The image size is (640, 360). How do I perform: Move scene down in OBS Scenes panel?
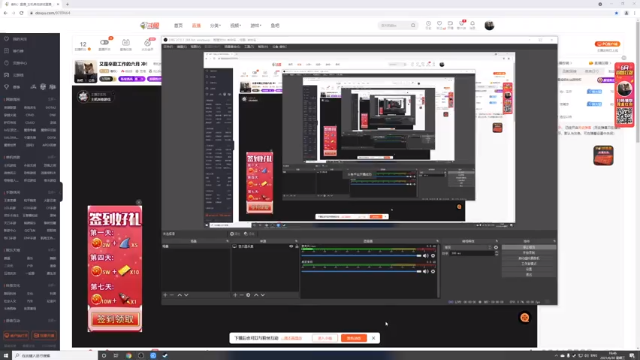click(x=186, y=295)
